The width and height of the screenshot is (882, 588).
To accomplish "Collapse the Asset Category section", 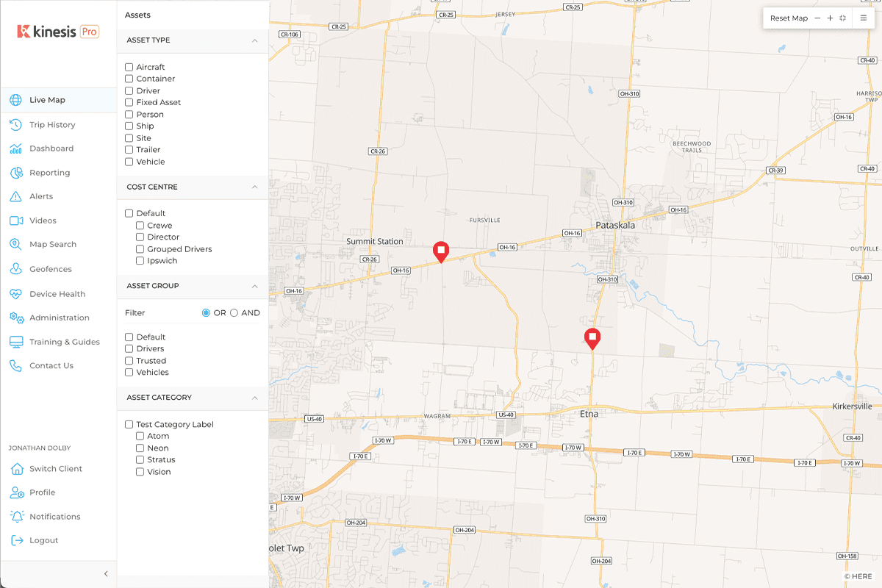I will click(x=254, y=398).
